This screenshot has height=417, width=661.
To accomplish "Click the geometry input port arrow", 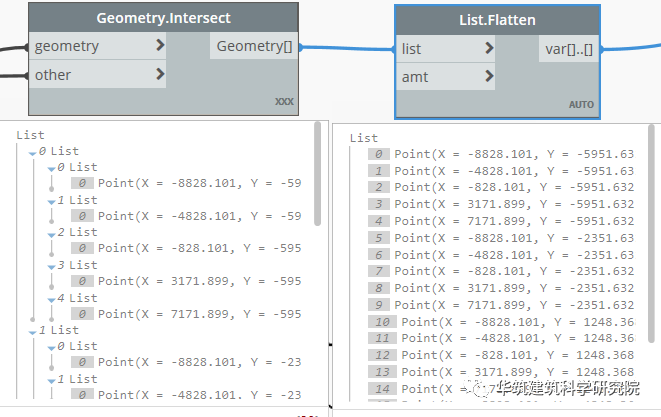I will (160, 45).
